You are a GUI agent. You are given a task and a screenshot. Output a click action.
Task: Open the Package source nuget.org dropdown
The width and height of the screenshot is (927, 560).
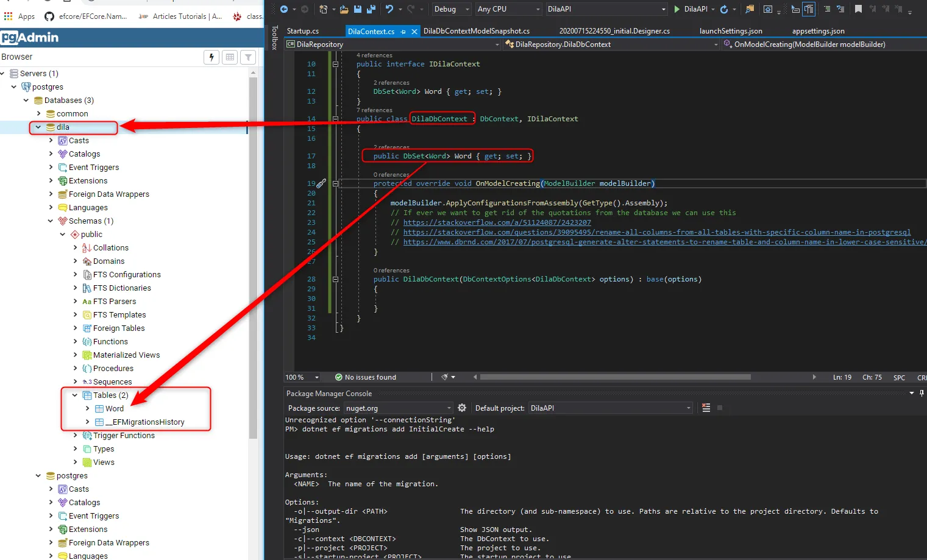point(449,408)
